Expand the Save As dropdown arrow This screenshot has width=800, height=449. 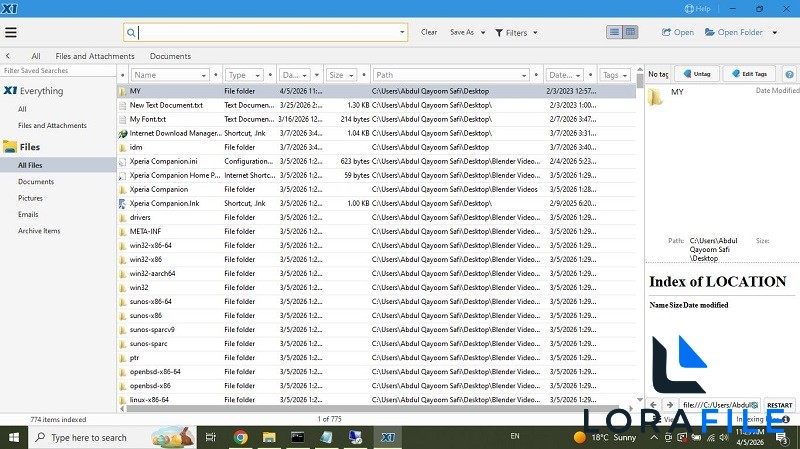pos(483,33)
